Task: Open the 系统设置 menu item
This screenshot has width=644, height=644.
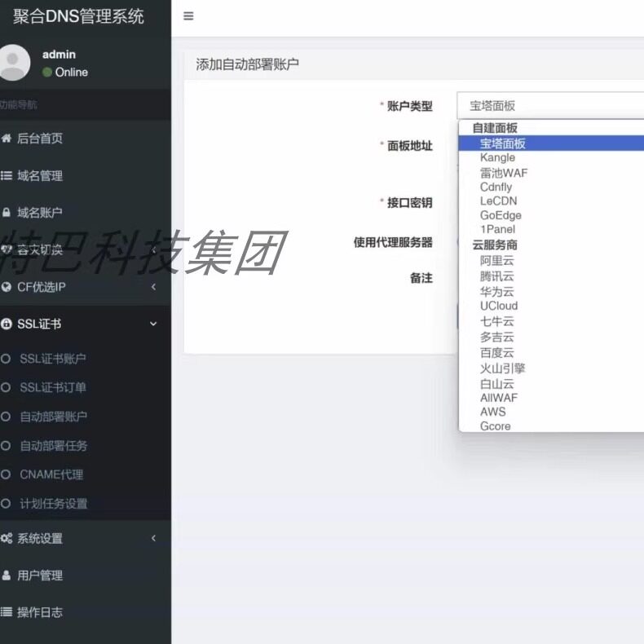Action: [x=40, y=539]
